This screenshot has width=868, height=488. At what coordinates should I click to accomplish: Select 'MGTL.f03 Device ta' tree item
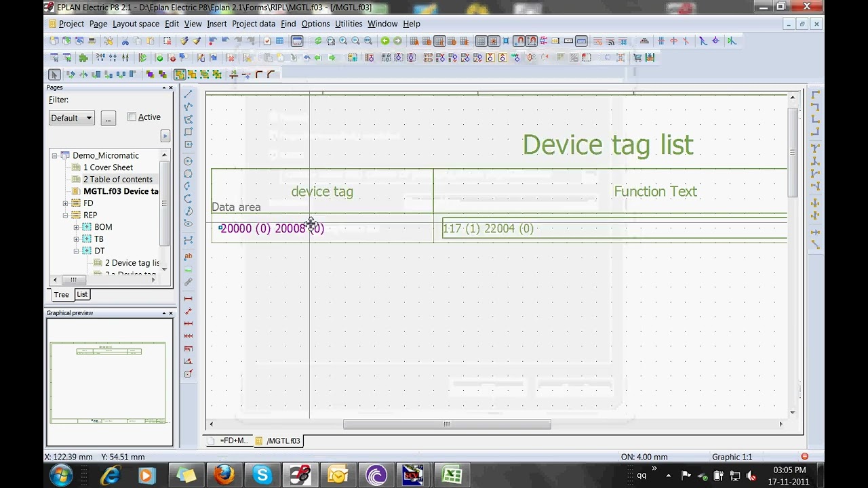click(x=121, y=191)
